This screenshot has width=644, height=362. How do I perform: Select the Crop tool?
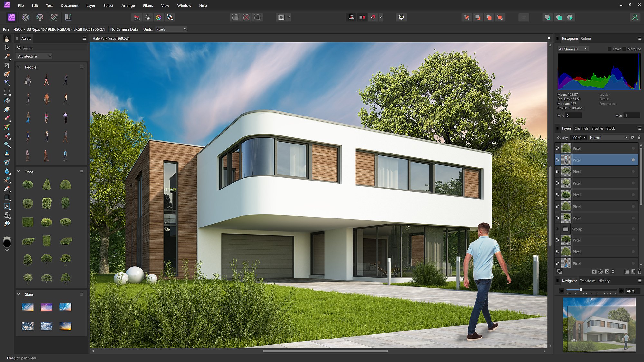point(7,65)
